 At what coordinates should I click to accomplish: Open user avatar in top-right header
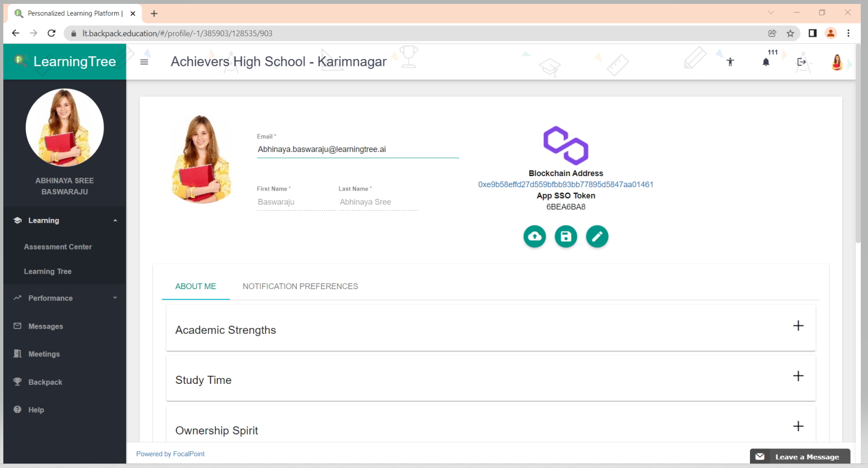(836, 62)
